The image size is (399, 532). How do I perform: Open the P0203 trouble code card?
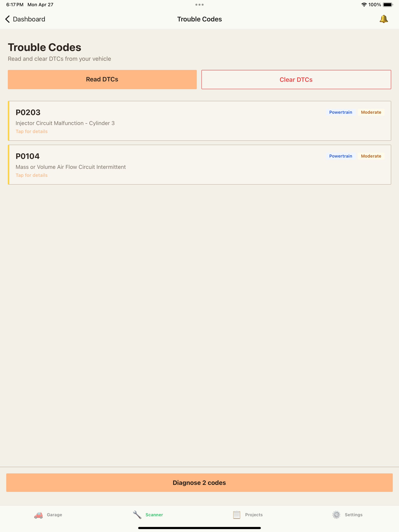click(x=199, y=121)
